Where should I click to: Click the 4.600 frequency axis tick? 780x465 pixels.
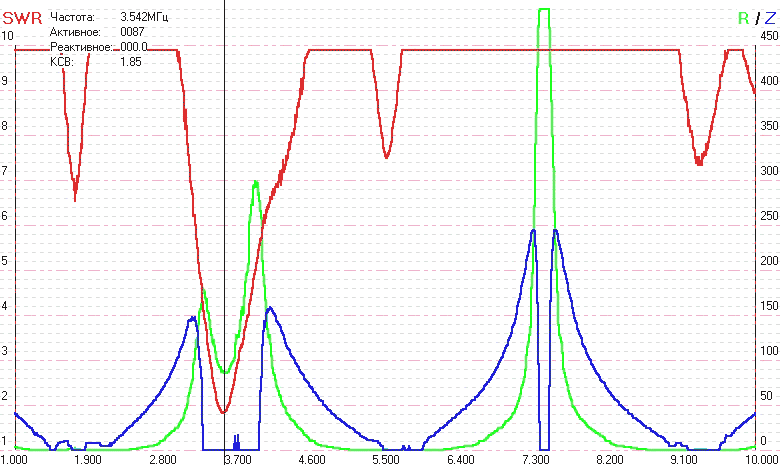[311, 459]
